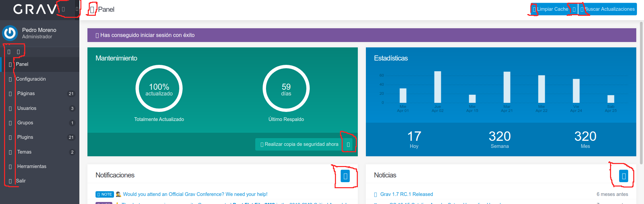The width and height of the screenshot is (644, 204).
Task: Go to Usuarios in the sidebar
Action: [40, 108]
